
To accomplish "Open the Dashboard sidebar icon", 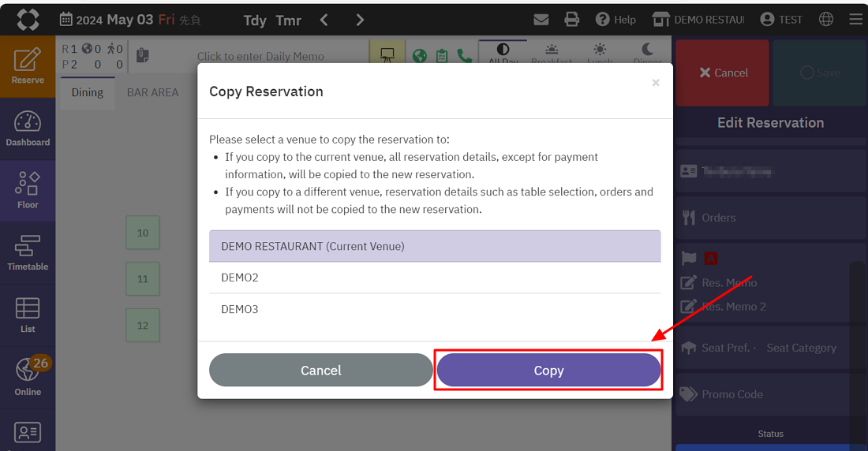I will click(x=28, y=129).
